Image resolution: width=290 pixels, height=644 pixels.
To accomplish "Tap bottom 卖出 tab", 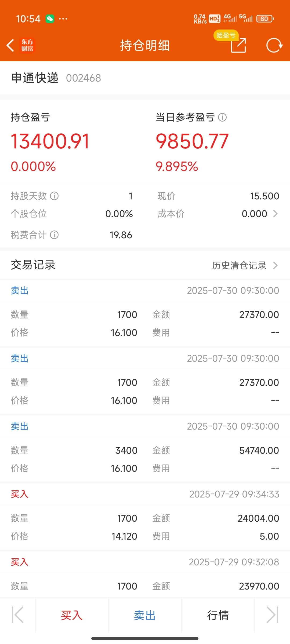I will click(145, 615).
